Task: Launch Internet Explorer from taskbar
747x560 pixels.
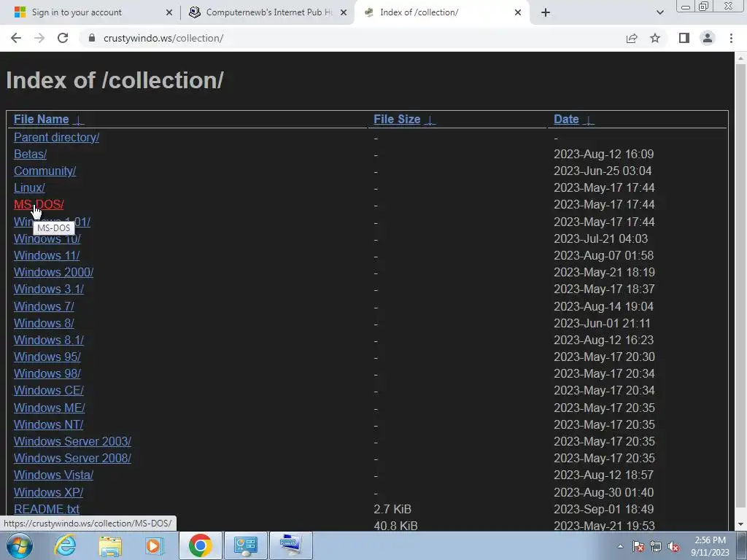Action: [x=65, y=545]
